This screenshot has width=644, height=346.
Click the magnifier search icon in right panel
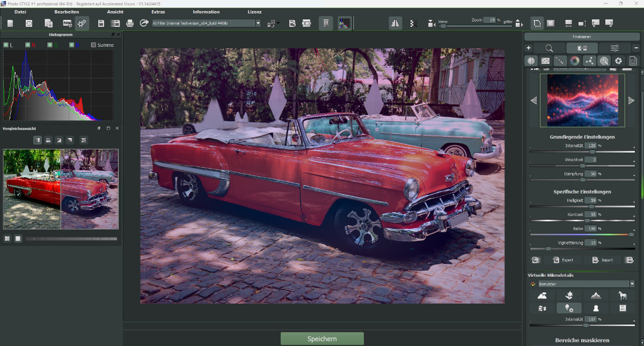point(550,48)
